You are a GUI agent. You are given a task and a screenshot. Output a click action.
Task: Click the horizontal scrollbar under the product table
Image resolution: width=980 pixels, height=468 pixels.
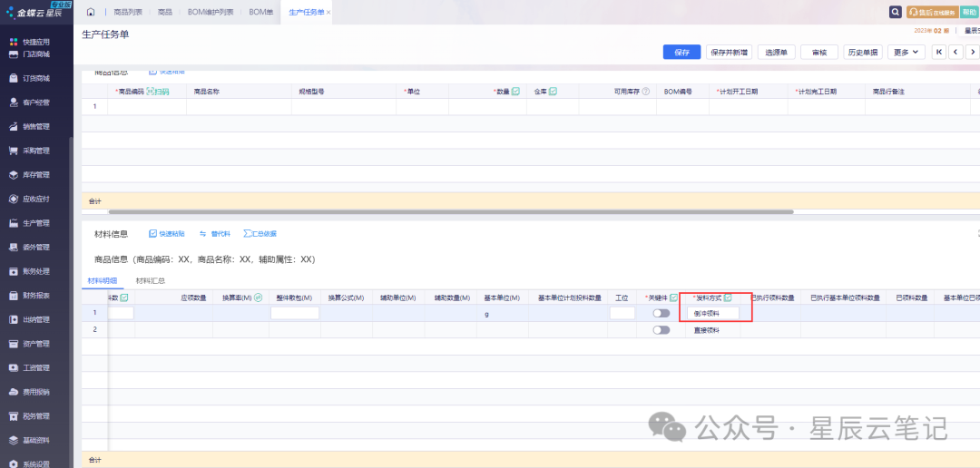(x=436, y=212)
